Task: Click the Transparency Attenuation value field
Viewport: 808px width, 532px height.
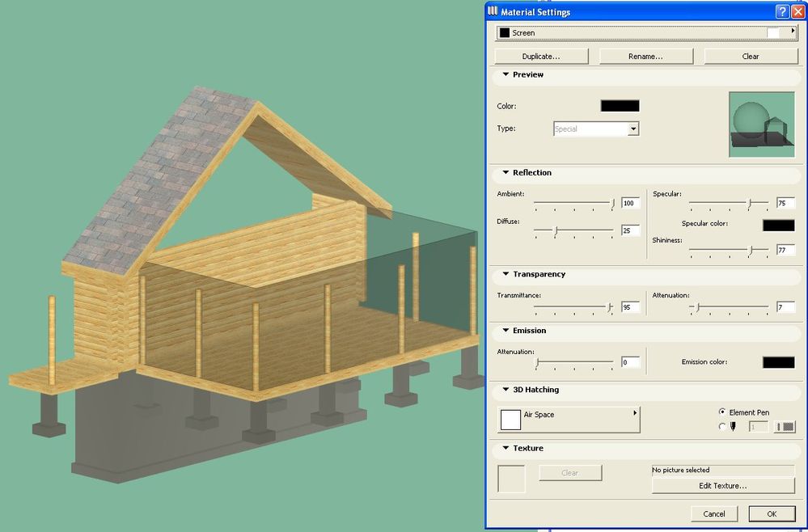Action: pyautogui.click(x=785, y=307)
